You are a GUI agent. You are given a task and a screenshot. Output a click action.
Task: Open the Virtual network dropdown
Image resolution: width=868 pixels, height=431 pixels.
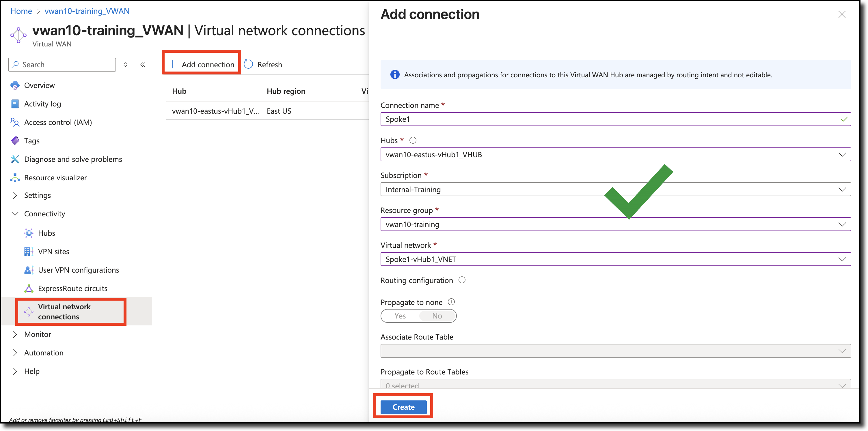click(842, 259)
